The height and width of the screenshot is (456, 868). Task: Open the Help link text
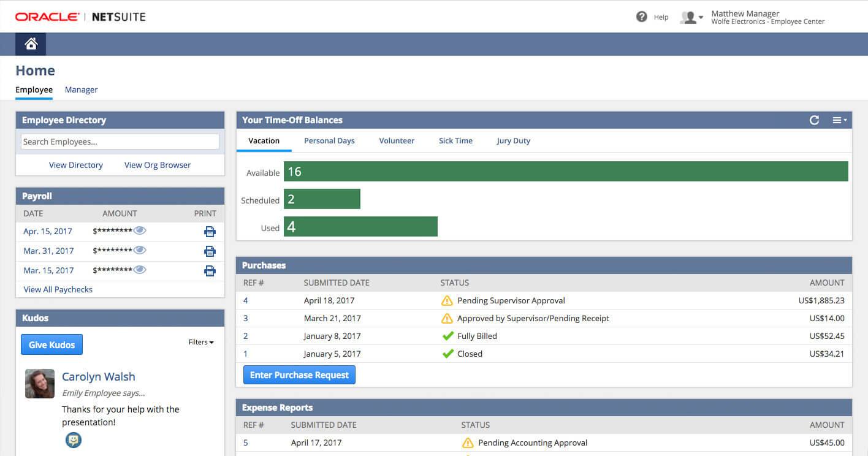pyautogui.click(x=661, y=17)
